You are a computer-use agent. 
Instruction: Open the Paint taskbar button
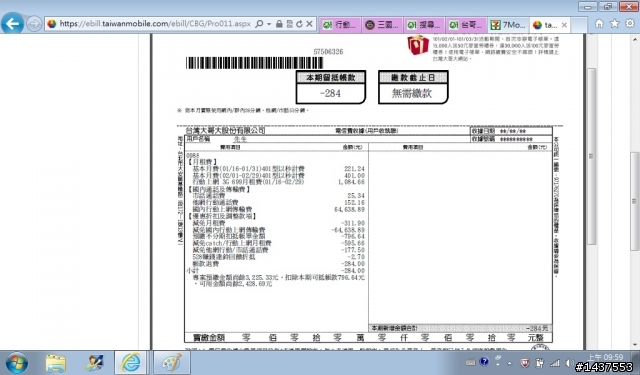click(x=172, y=363)
